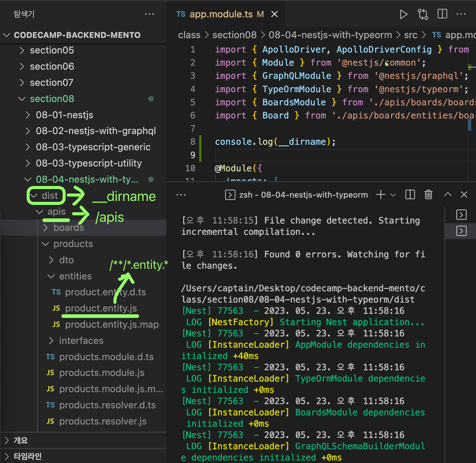Click the @Module({ decorator line
Screen dimensions: 476x463
(x=238, y=168)
